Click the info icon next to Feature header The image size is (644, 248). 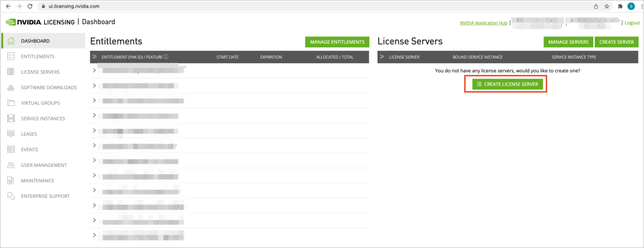[166, 57]
